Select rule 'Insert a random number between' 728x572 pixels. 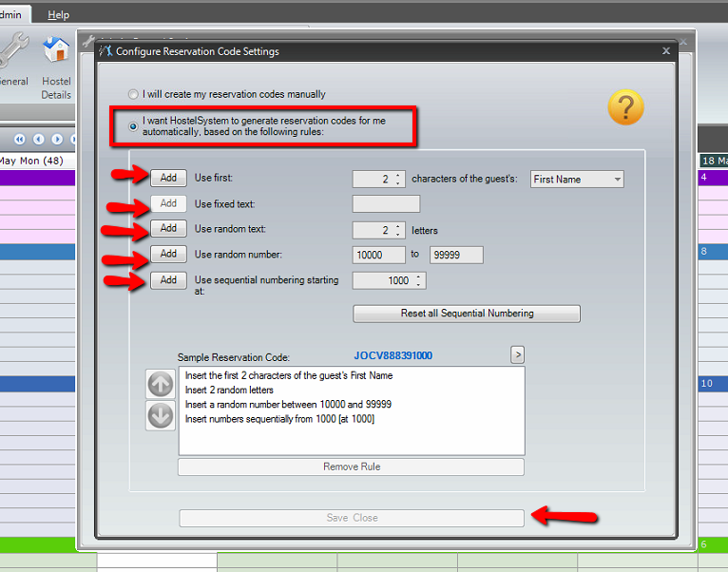352,405
